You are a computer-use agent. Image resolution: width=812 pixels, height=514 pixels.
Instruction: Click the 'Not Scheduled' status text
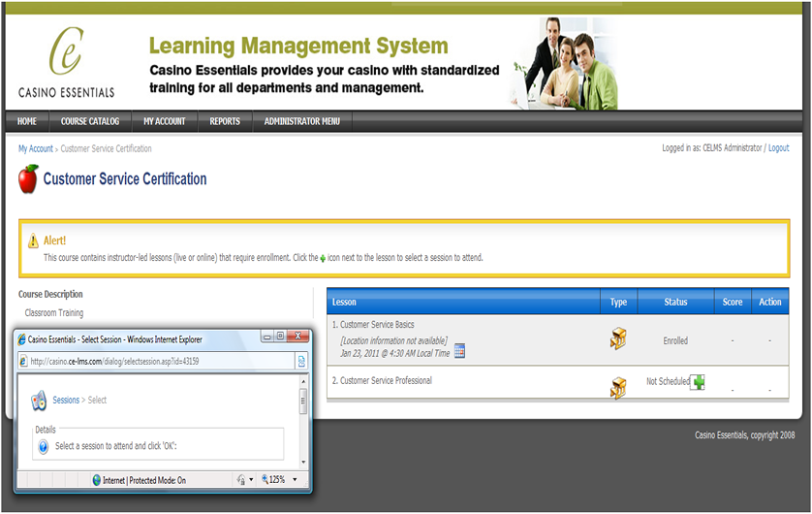click(x=668, y=381)
